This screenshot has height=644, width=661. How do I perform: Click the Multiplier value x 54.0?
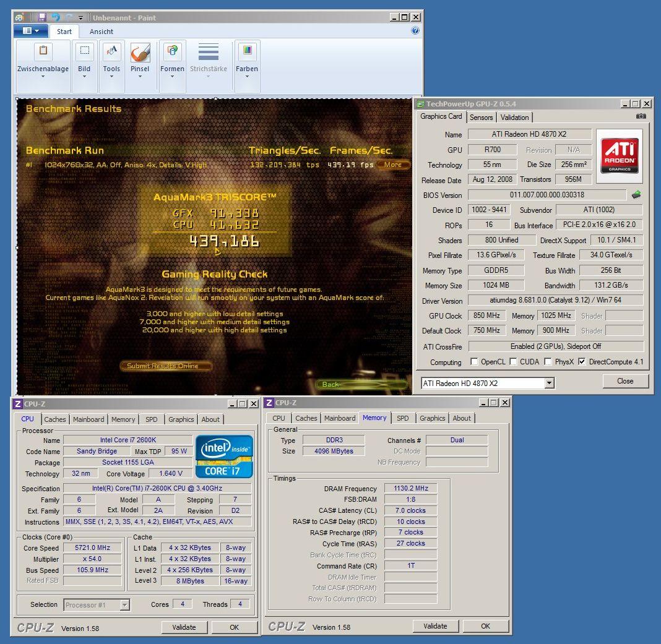[x=92, y=559]
